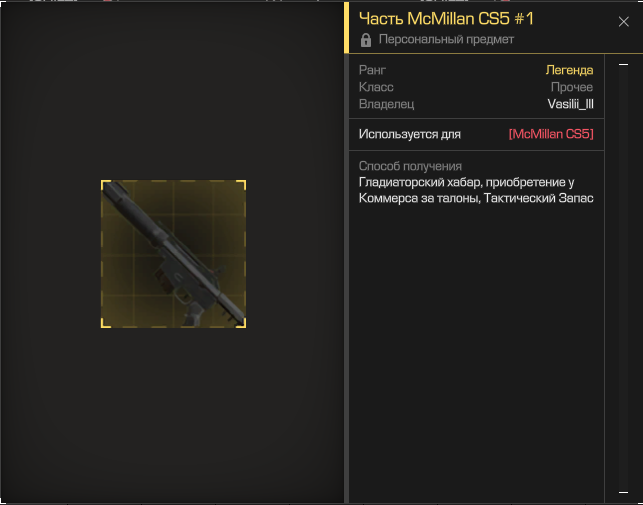Click the Персональный предмет label text
The image size is (643, 505).
(x=446, y=39)
